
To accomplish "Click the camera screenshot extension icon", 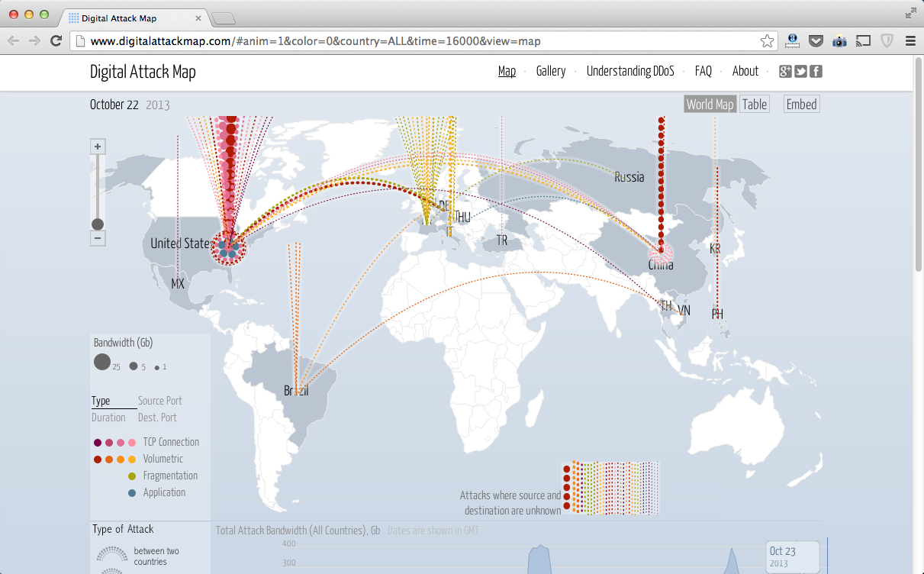I will pyautogui.click(x=839, y=41).
